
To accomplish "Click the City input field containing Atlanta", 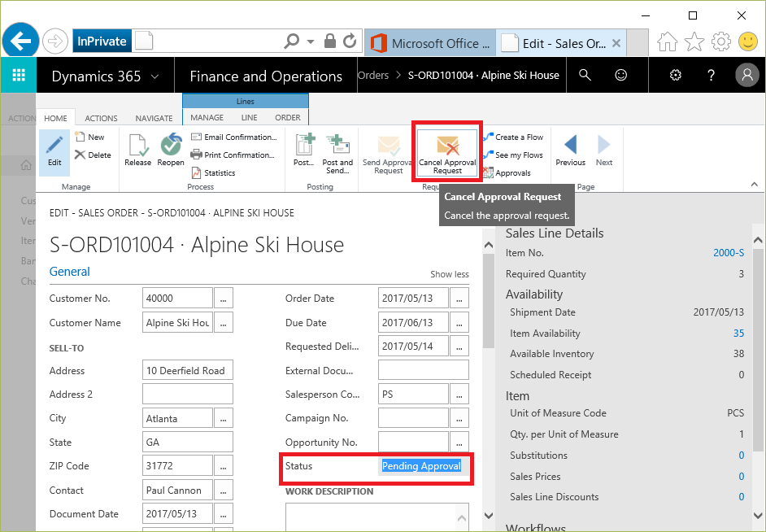I will 177,418.
